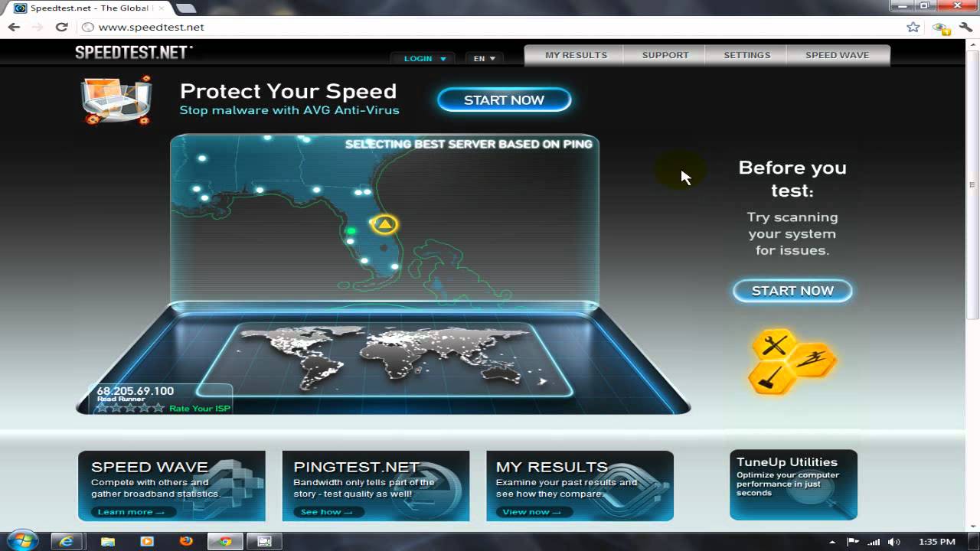The height and width of the screenshot is (551, 980).
Task: Go to the MY RESULTS tab
Action: (x=576, y=55)
